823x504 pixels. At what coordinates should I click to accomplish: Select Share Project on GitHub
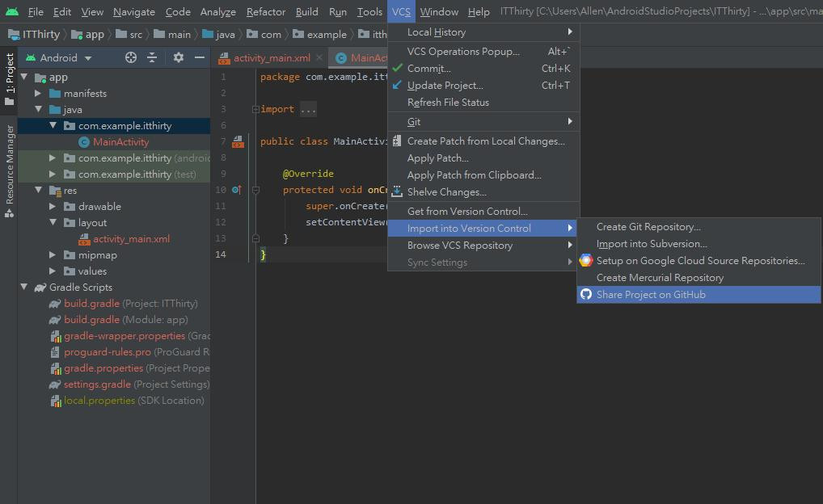point(698,294)
